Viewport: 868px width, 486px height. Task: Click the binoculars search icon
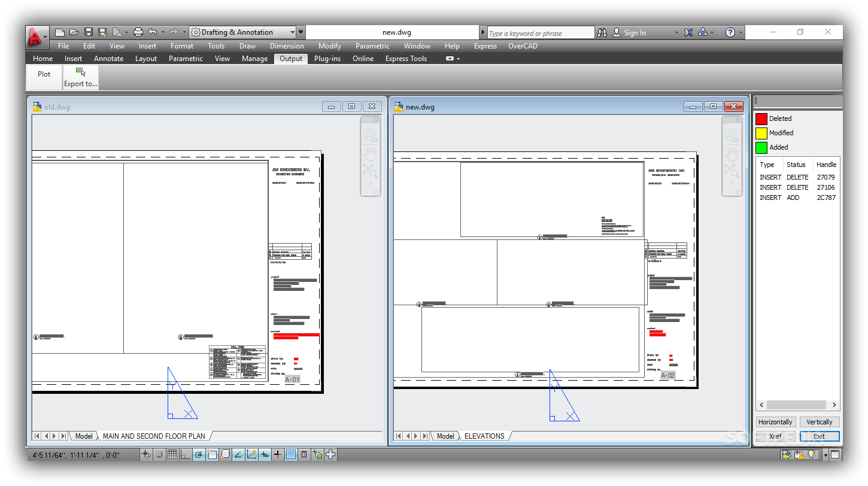[x=602, y=32]
